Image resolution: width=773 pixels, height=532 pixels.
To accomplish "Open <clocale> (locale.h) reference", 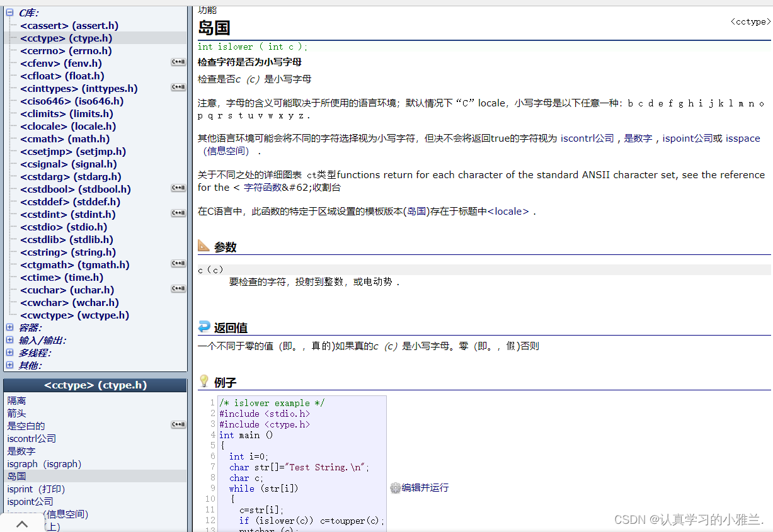I will (x=68, y=127).
